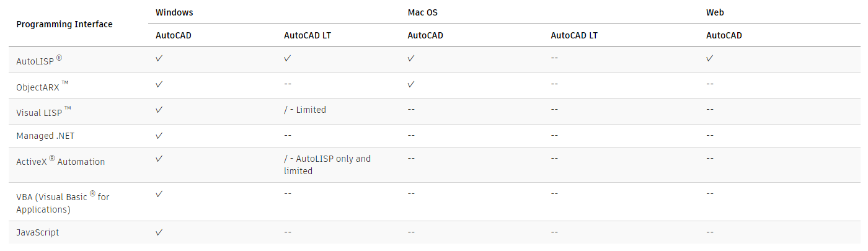The width and height of the screenshot is (868, 251).
Task: Click the ObjectARX checkmark under Mac OS AutoCAD
Action: click(411, 84)
